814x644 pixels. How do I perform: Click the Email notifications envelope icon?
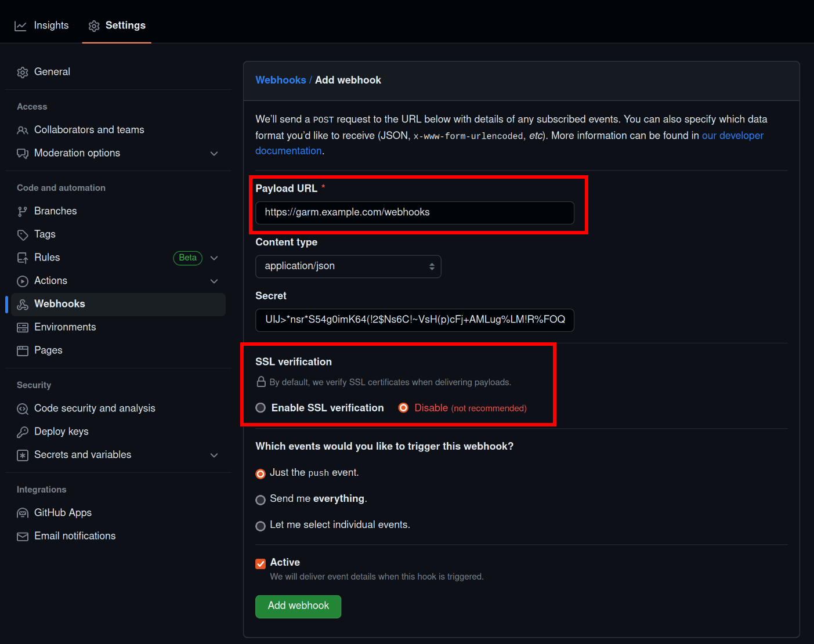(23, 537)
